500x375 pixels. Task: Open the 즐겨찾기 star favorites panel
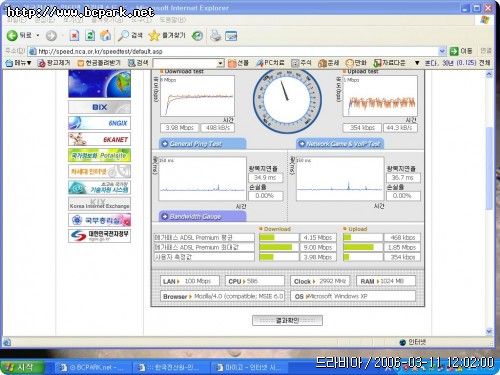(x=167, y=35)
